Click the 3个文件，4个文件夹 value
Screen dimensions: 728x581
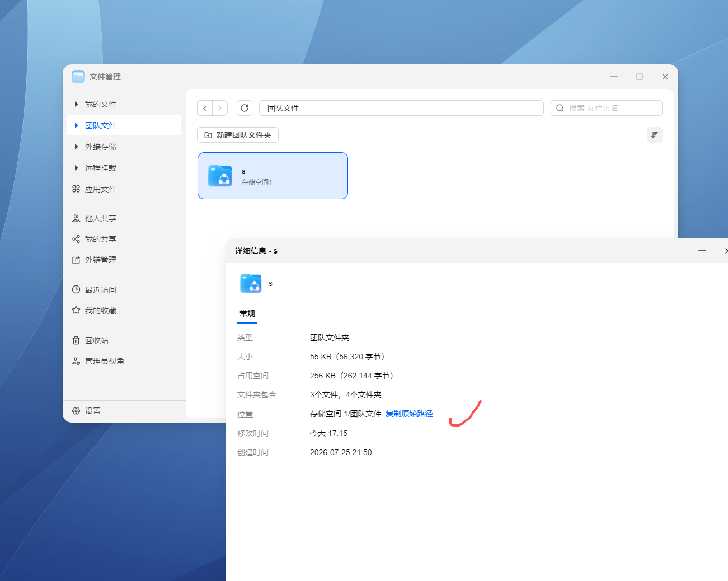pyautogui.click(x=346, y=395)
